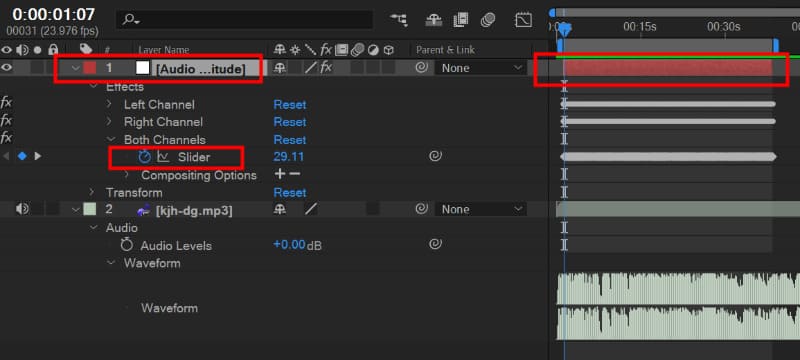Collapse the Both Channels effect
The image size is (800, 360).
coord(111,139)
